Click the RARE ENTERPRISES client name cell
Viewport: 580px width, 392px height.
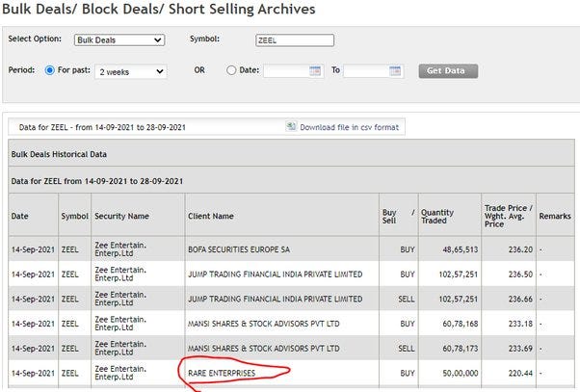point(222,372)
